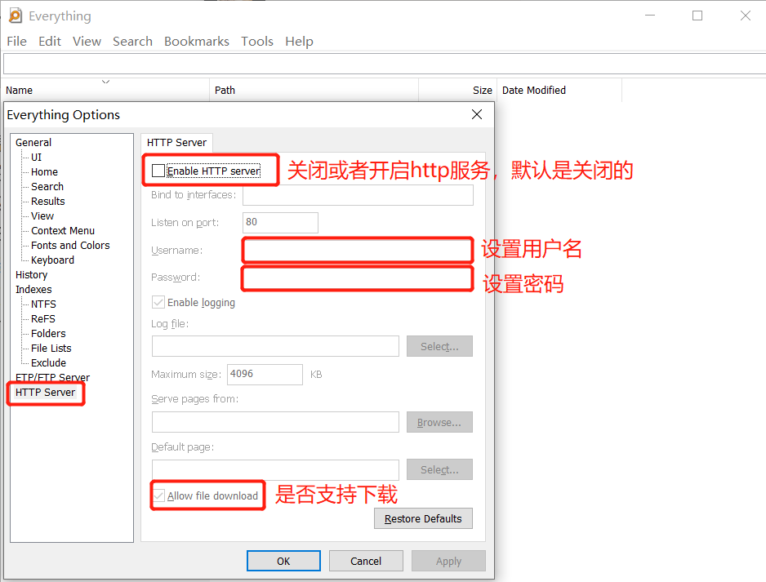
Task: Sort results by Path column
Action: coord(314,90)
